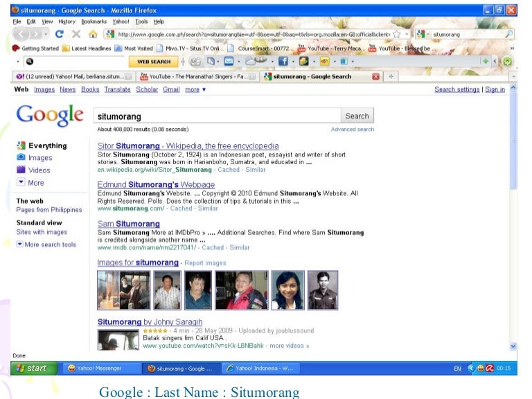532x399 pixels.
Task: Open Google Scholar link
Action: (x=147, y=89)
